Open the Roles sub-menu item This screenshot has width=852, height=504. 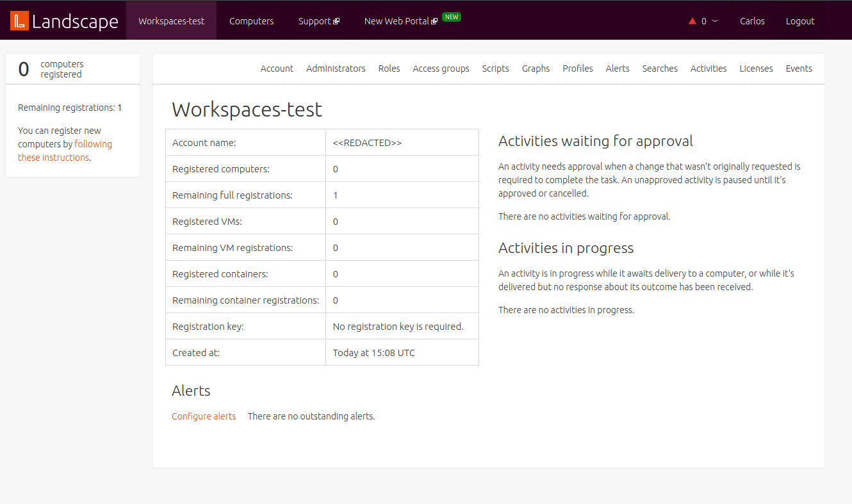point(389,69)
